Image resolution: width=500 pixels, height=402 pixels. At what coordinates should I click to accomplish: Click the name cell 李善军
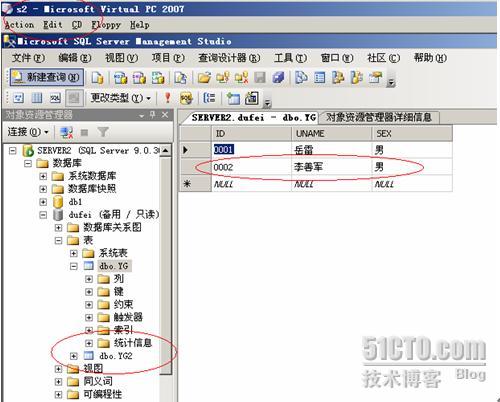tap(331, 167)
